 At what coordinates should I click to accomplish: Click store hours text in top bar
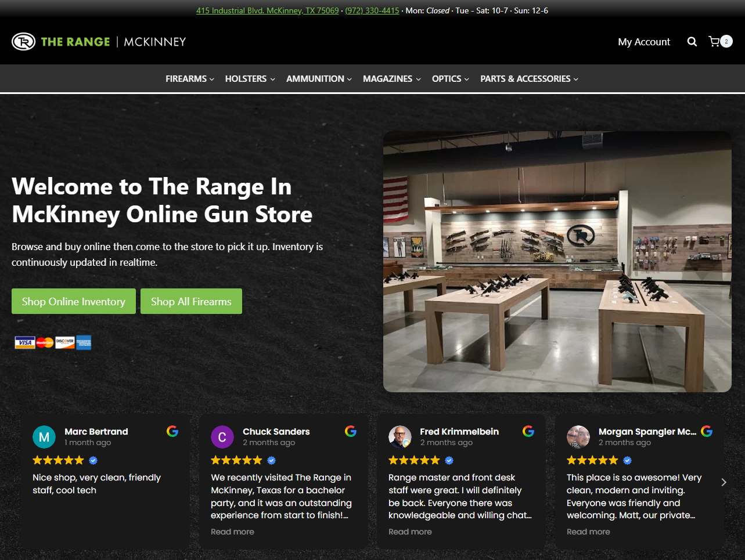pos(477,10)
